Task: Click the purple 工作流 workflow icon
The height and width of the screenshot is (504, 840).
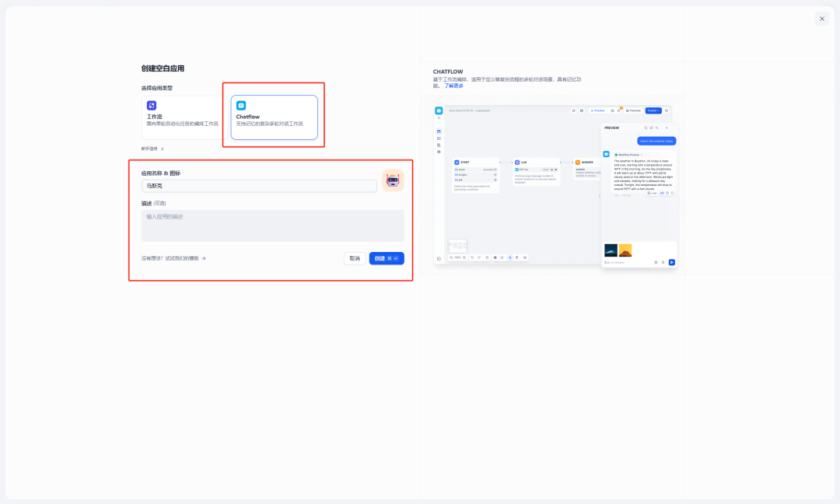Action: point(152,105)
